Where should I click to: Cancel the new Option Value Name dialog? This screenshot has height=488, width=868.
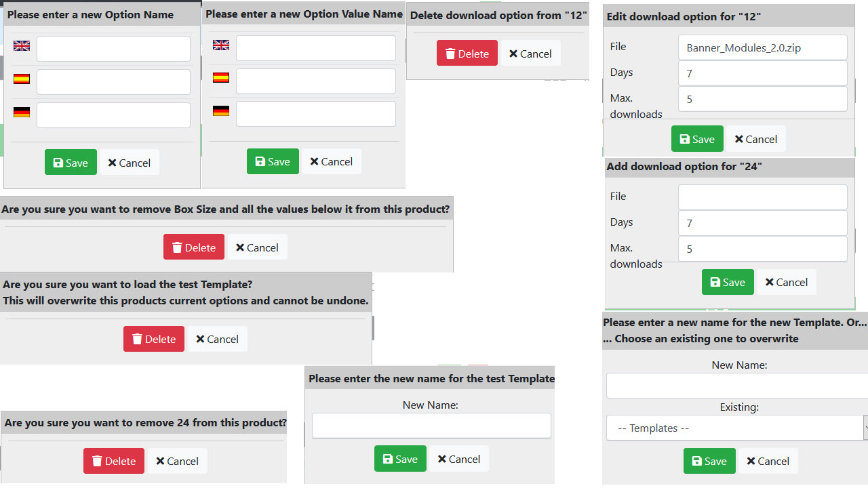tap(332, 161)
